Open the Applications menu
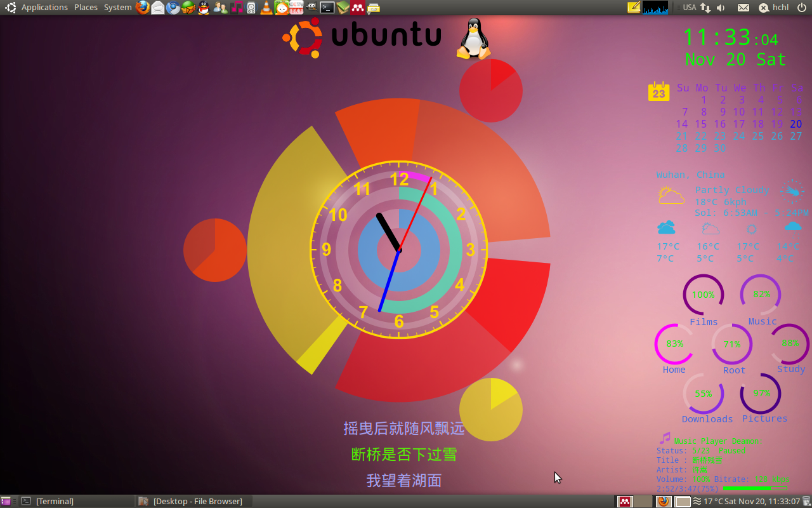This screenshot has height=508, width=812. click(44, 8)
